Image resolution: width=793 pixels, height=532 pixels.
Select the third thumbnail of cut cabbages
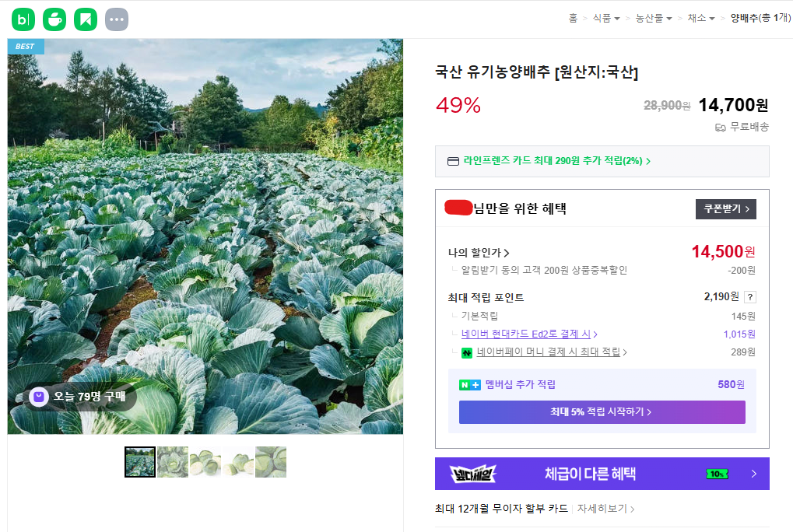tap(205, 462)
